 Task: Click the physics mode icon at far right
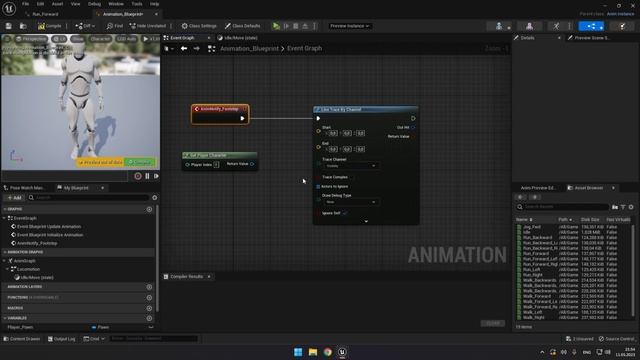(622, 26)
